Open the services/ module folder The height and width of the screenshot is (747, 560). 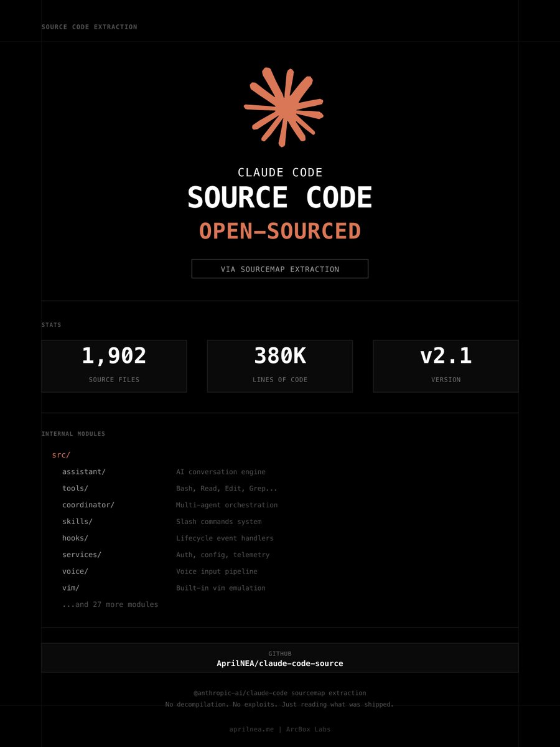pyautogui.click(x=82, y=555)
